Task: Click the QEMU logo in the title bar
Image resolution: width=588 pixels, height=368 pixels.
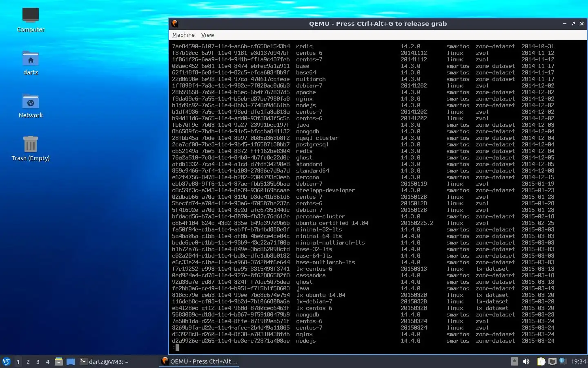Action: coord(175,24)
